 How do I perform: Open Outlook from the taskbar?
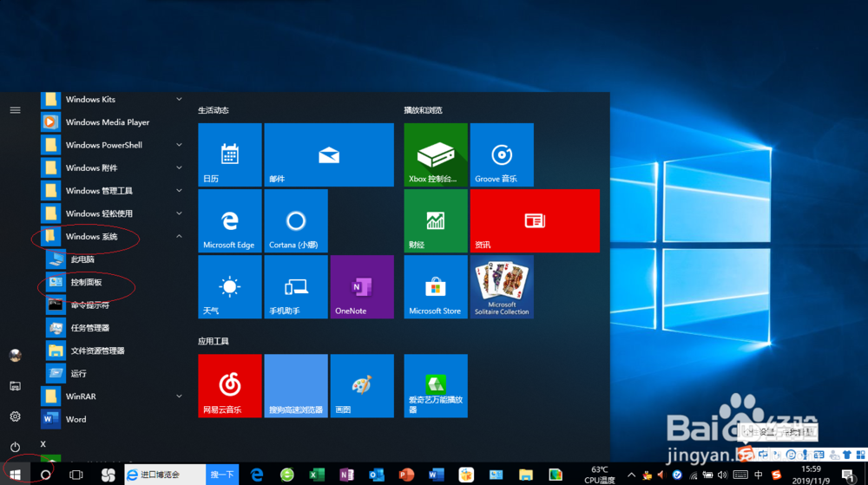[377, 475]
